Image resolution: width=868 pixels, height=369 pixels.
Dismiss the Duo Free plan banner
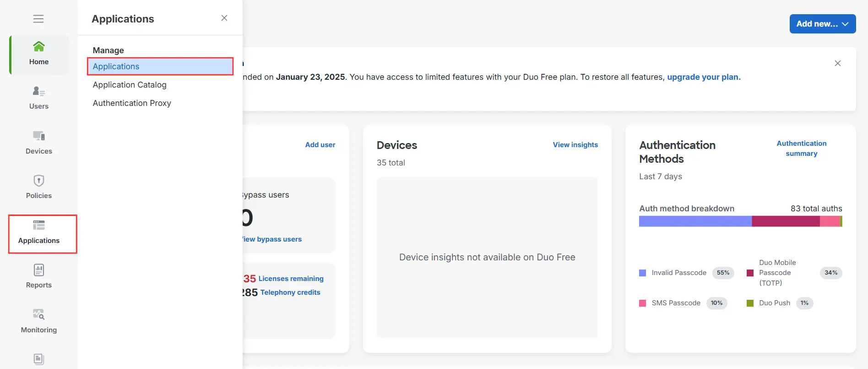tap(838, 63)
